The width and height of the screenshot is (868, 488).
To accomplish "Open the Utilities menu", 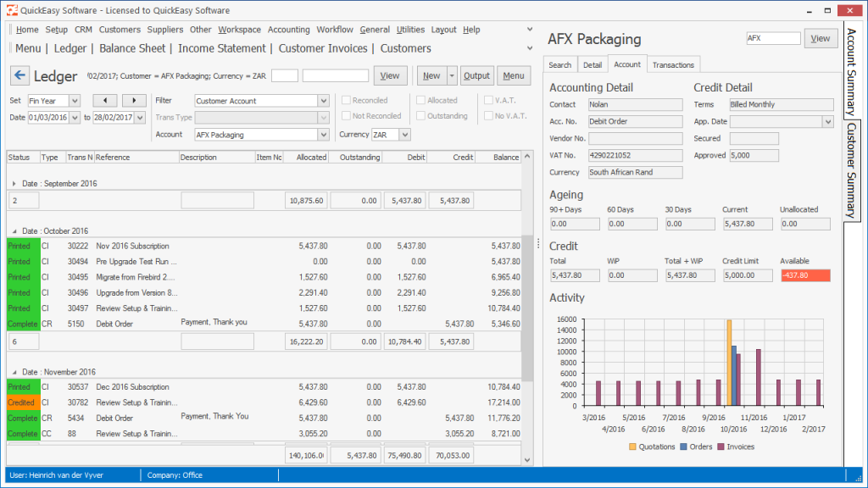I will tap(410, 30).
